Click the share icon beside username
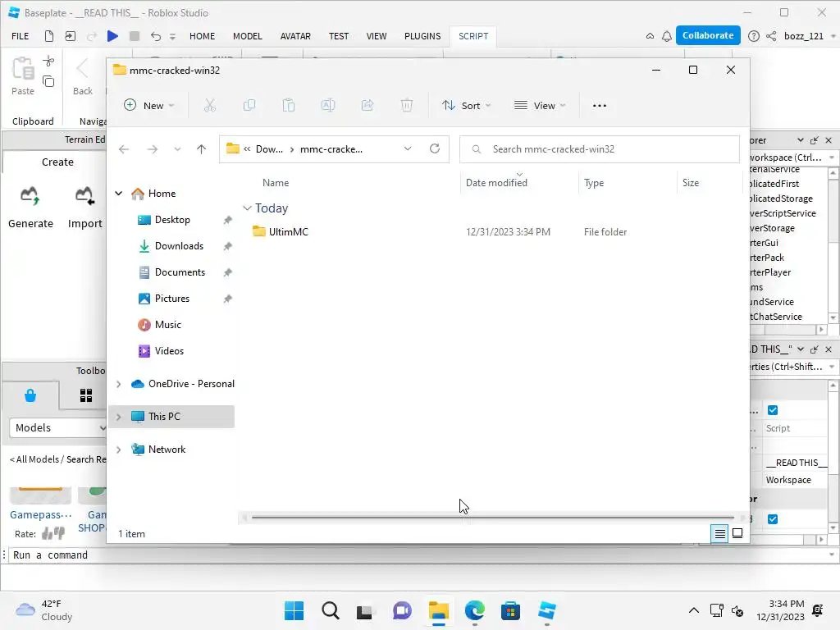 (771, 36)
